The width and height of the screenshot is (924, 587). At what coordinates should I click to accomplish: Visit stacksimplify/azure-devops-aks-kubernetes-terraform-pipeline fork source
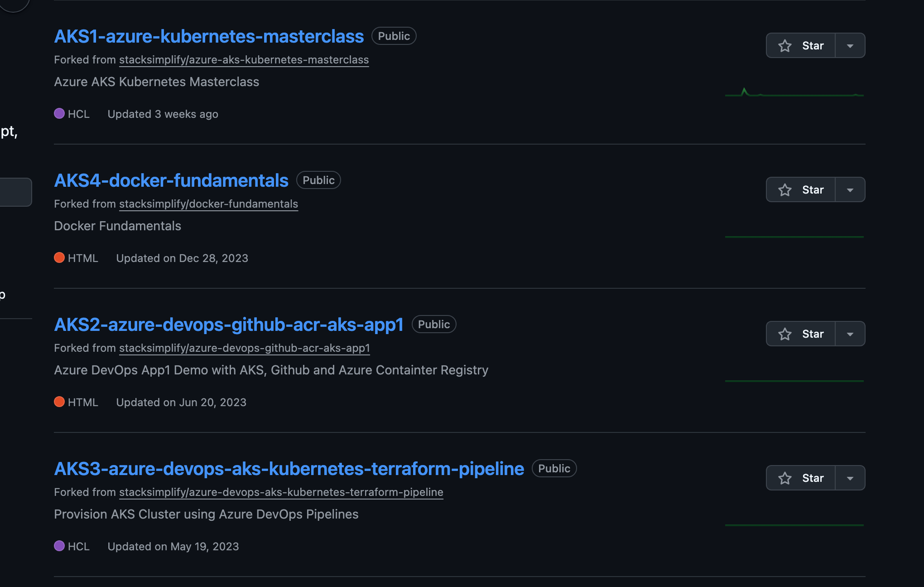281,492
